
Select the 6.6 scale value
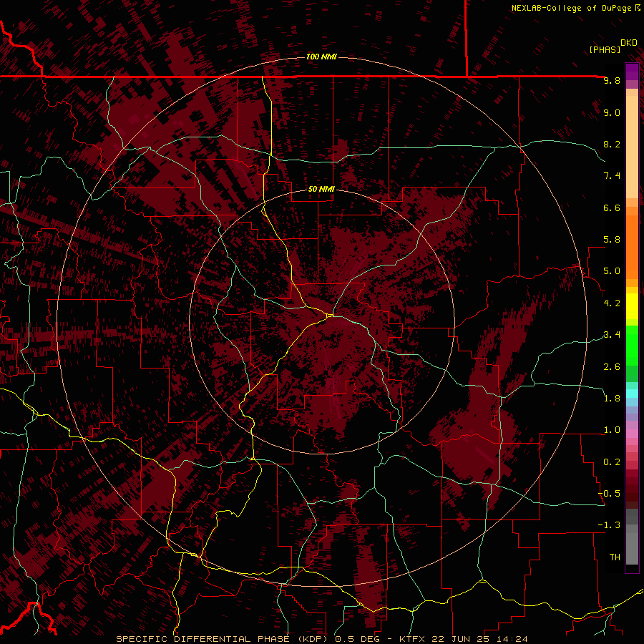[x=612, y=208]
